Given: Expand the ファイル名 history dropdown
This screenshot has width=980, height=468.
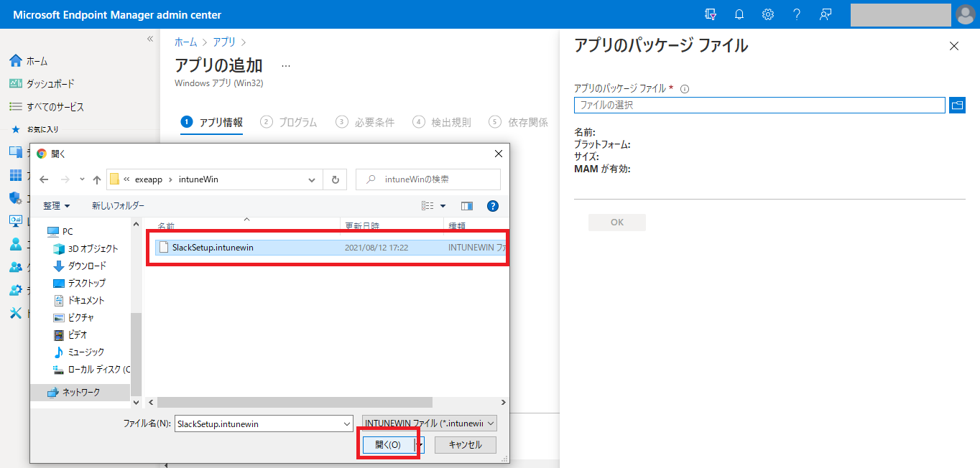Looking at the screenshot, I should click(348, 423).
